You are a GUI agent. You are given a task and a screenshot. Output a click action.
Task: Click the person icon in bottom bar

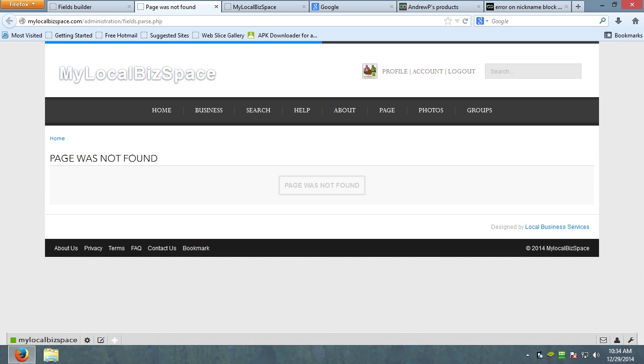617,340
